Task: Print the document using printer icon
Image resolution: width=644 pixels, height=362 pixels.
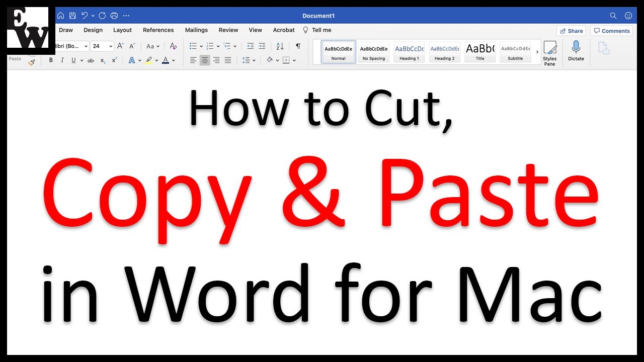Action: coord(114,16)
